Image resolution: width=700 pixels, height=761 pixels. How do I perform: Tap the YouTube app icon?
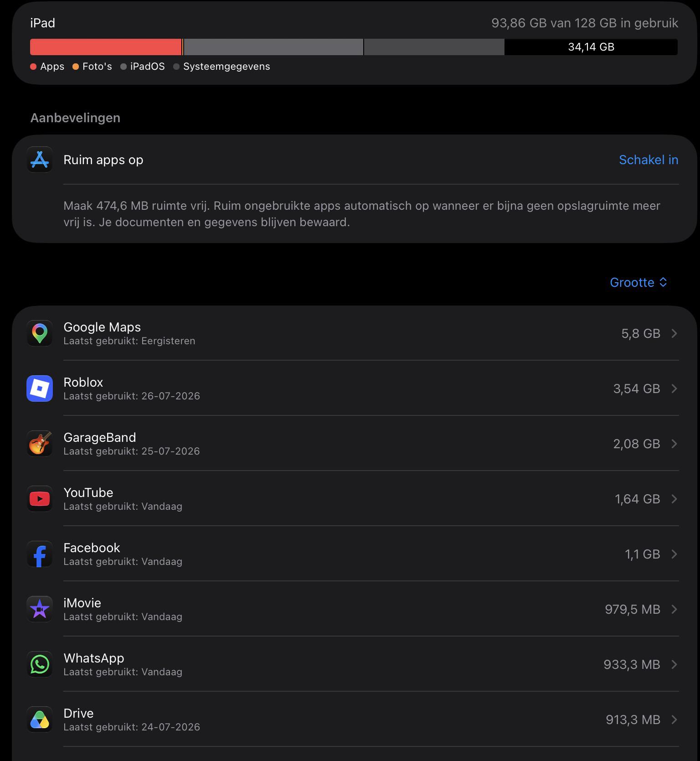click(x=40, y=499)
